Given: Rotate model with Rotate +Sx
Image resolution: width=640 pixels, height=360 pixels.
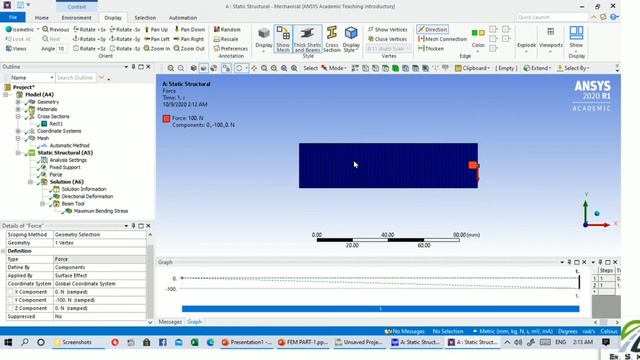Looking at the screenshot, I should [89, 29].
